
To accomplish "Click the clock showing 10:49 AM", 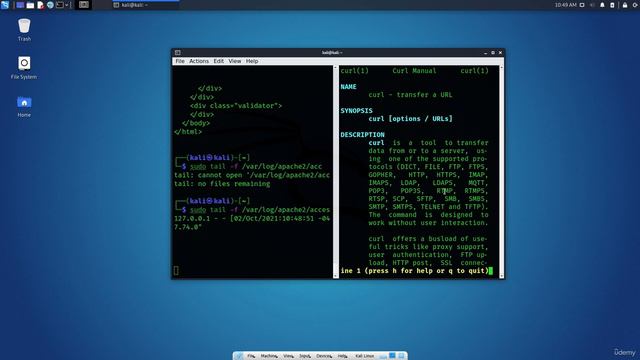I will [x=565, y=5].
